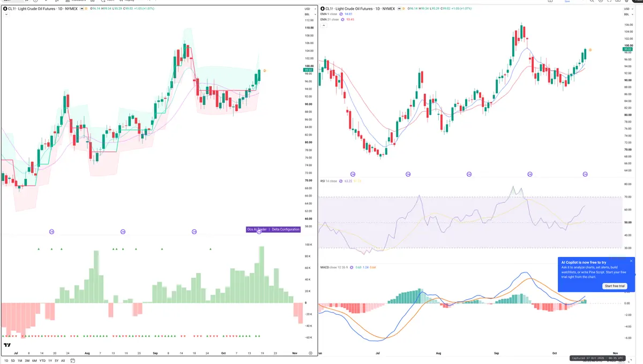The width and height of the screenshot is (643, 364).
Task: Close the AI Copilot popup
Action: tap(631, 261)
